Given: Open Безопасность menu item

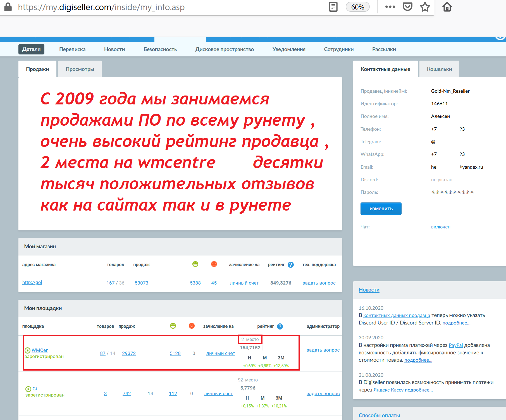Looking at the screenshot, I should pyautogui.click(x=160, y=49).
